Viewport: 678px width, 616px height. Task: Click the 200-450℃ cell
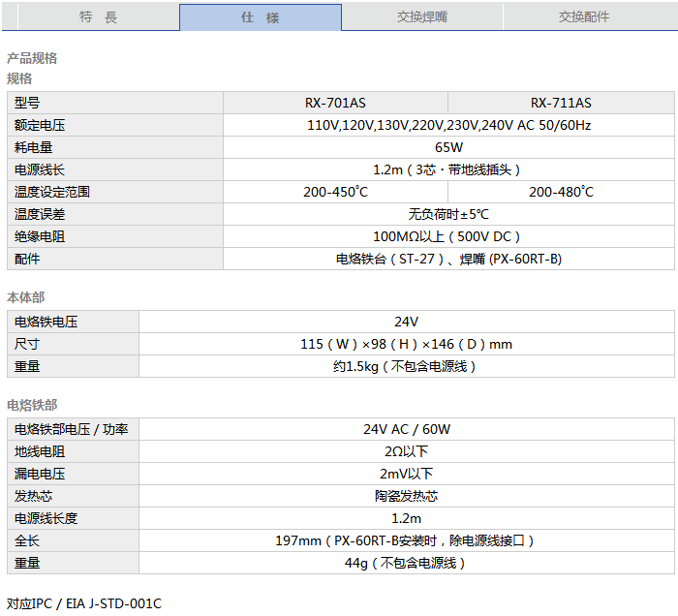(335, 192)
